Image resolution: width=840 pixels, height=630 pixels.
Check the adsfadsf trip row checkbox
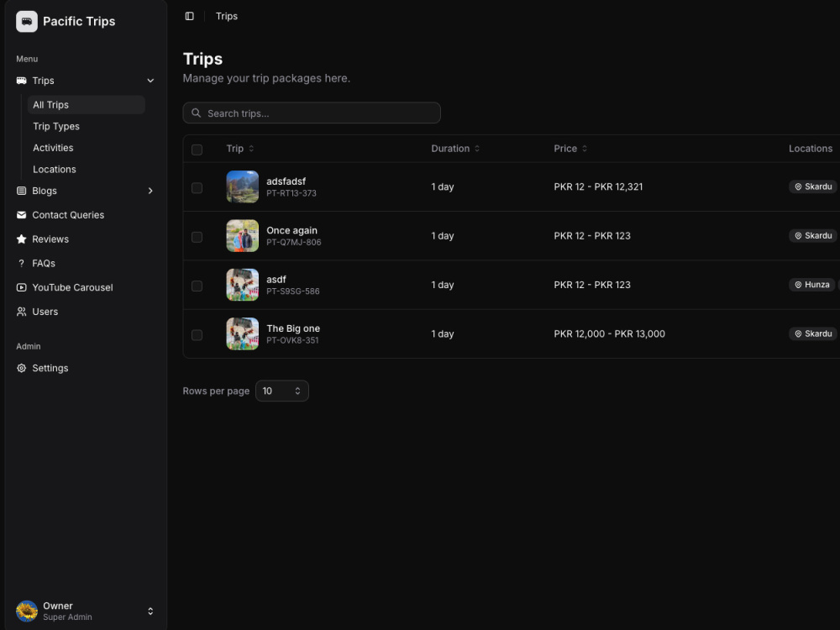197,187
